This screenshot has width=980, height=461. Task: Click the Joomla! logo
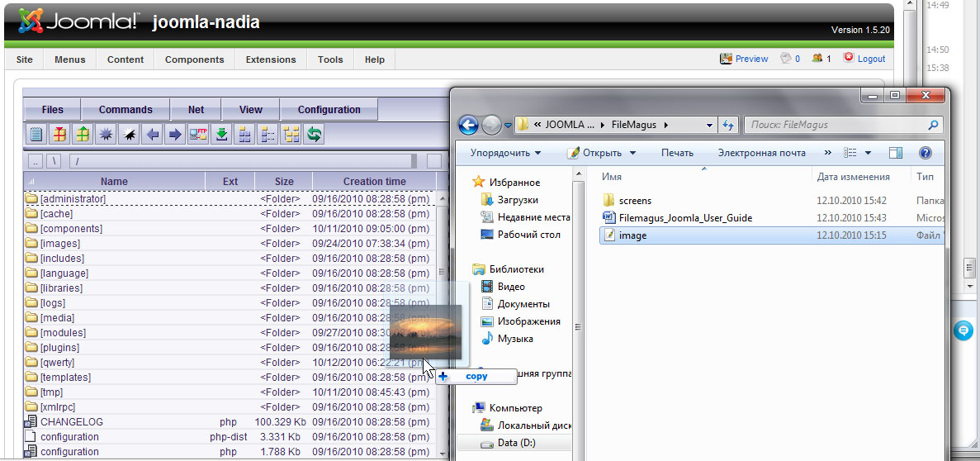(x=78, y=21)
